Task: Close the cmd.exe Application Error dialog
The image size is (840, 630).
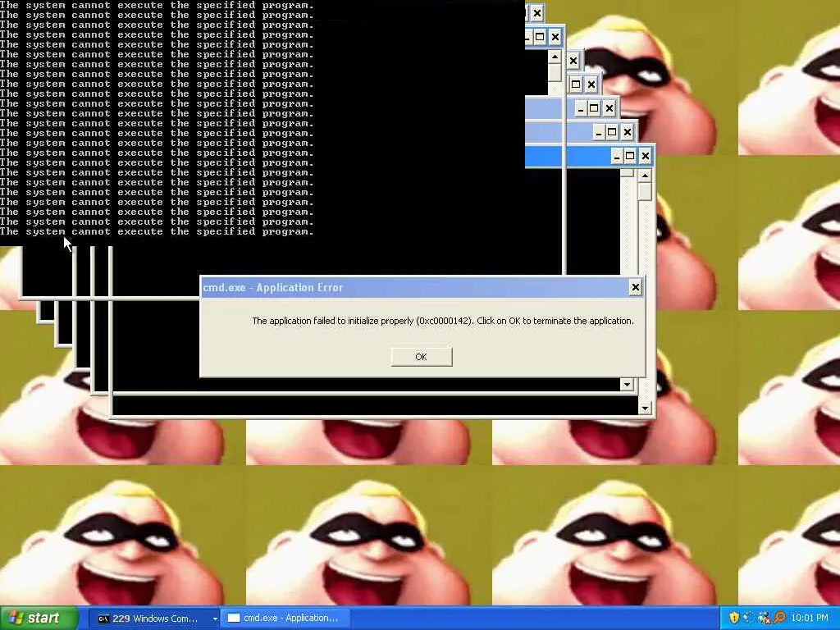Action: 636,288
